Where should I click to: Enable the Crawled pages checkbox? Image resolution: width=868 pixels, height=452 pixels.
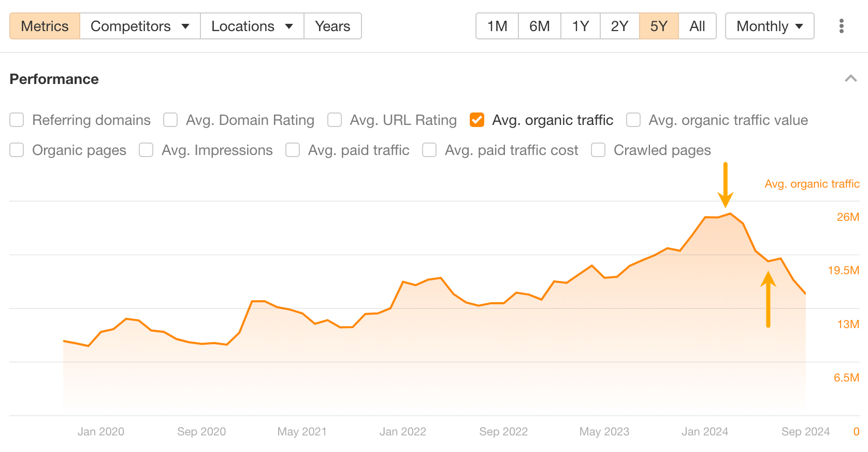(598, 150)
